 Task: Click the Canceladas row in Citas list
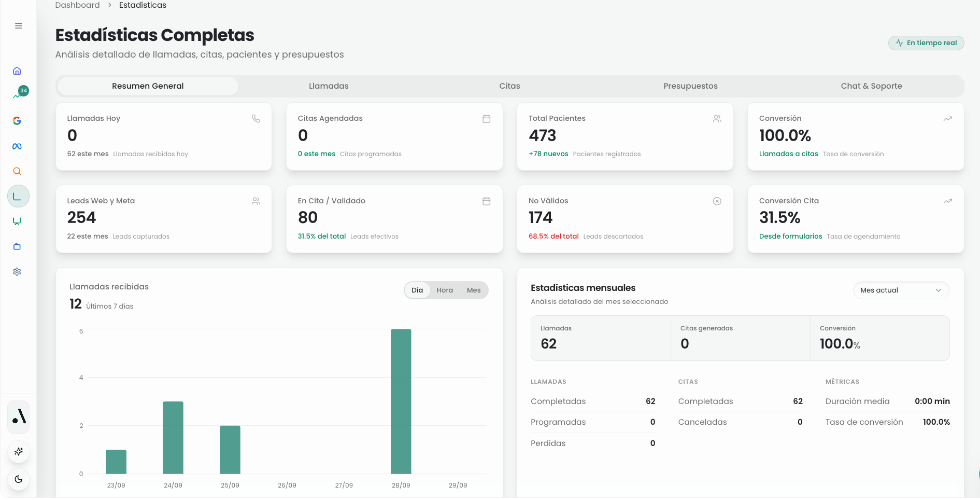(740, 422)
